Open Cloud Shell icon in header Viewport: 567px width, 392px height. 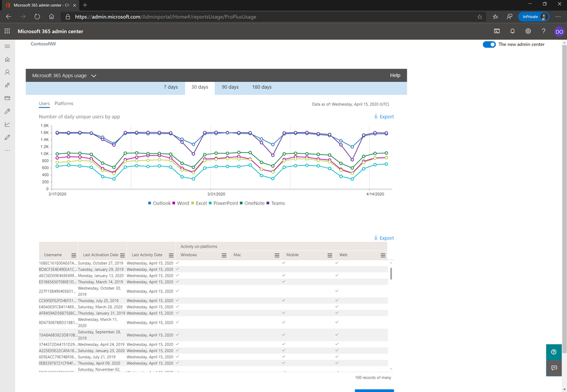click(497, 31)
